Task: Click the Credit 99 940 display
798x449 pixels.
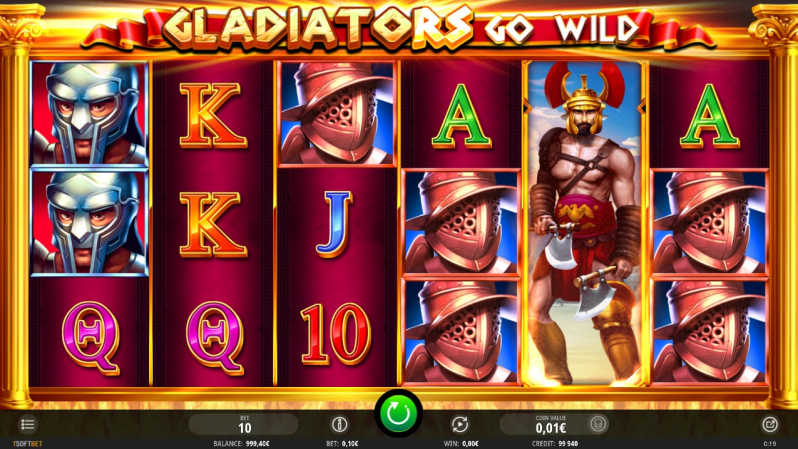Action: point(555,444)
